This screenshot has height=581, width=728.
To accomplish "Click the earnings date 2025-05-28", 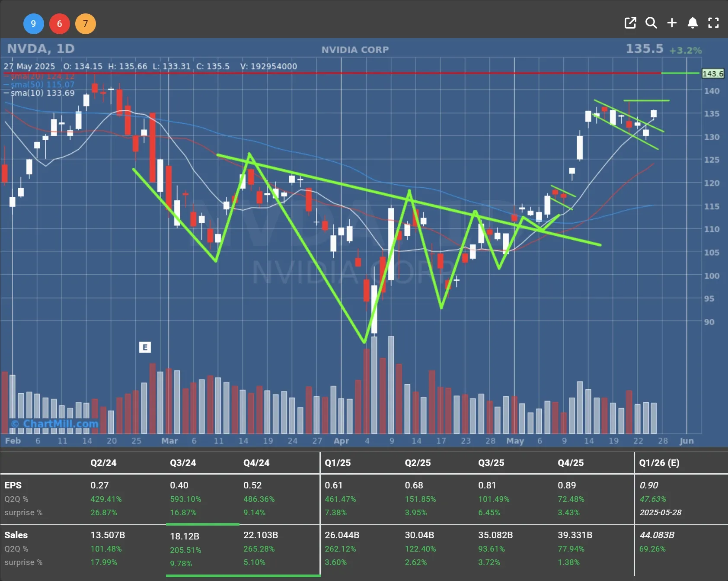I will 661,513.
